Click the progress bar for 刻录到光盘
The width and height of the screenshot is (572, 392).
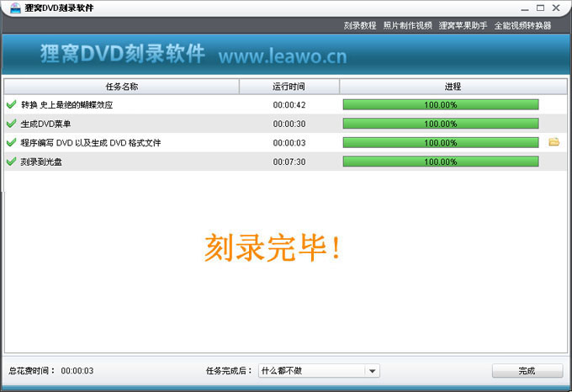441,162
